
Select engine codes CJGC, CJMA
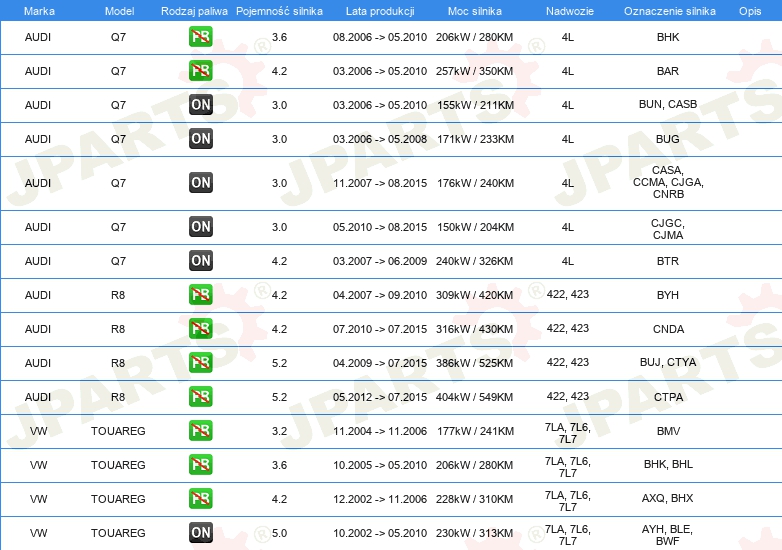point(668,229)
